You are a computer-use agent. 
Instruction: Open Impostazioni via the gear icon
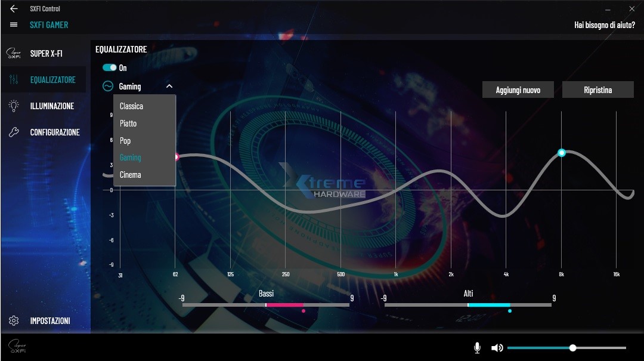point(14,320)
